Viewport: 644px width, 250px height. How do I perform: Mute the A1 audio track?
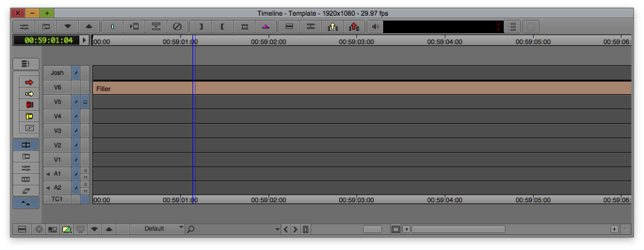[86, 177]
